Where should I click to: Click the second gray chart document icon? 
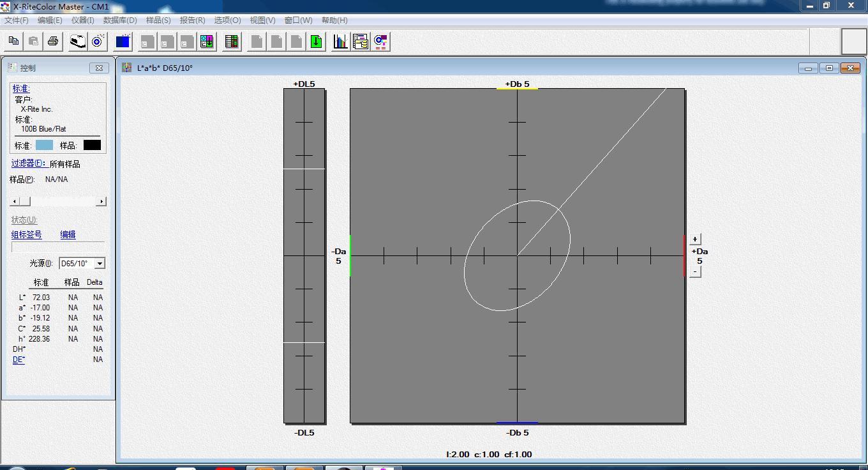tap(167, 42)
